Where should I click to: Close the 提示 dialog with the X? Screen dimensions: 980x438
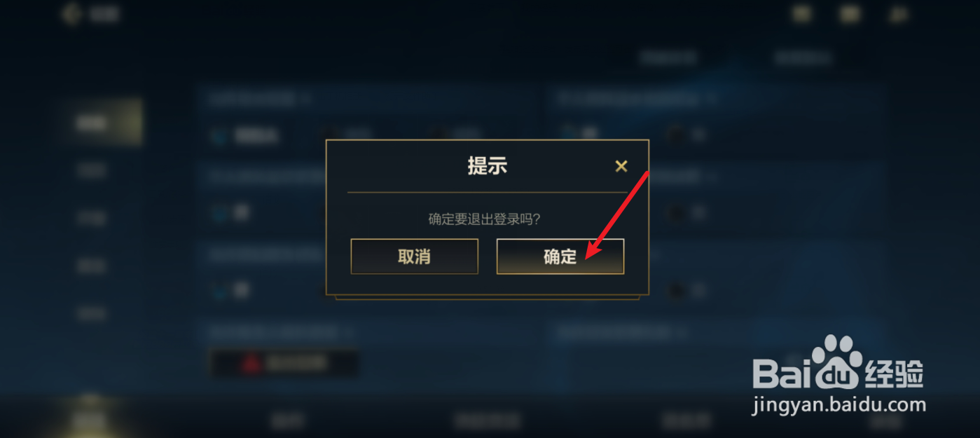621,166
